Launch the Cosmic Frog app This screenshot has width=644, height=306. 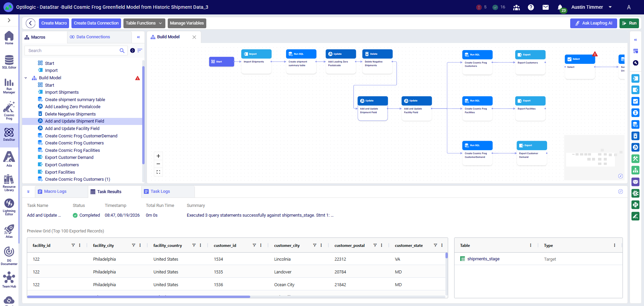(x=9, y=111)
